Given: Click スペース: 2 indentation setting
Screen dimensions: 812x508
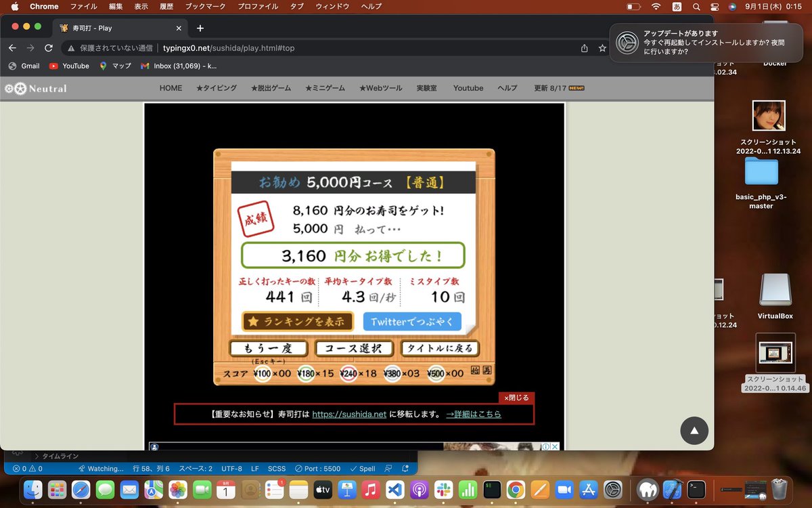Looking at the screenshot, I should point(196,469).
